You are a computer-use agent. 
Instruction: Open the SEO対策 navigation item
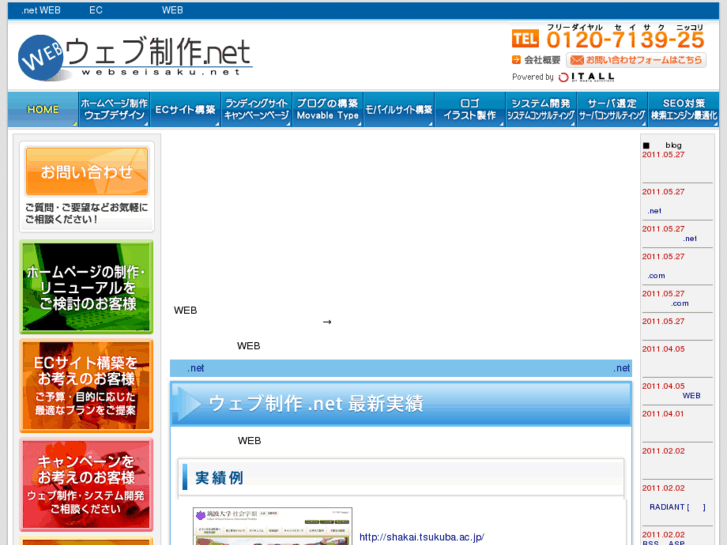pyautogui.click(x=683, y=109)
